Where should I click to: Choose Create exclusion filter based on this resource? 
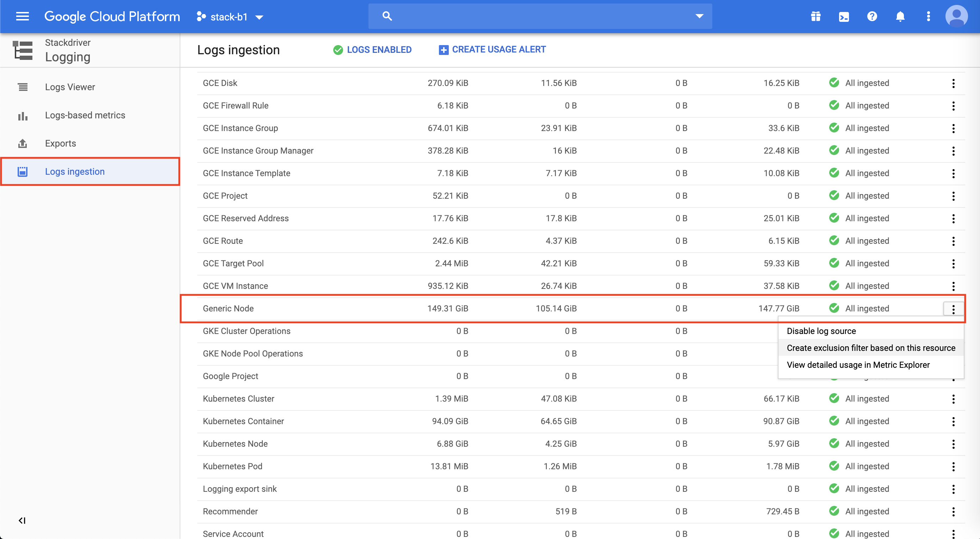pos(870,348)
